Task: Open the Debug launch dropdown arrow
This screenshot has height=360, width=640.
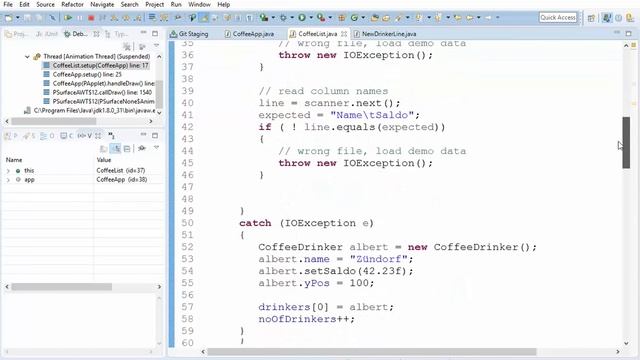Action: click(x=292, y=18)
